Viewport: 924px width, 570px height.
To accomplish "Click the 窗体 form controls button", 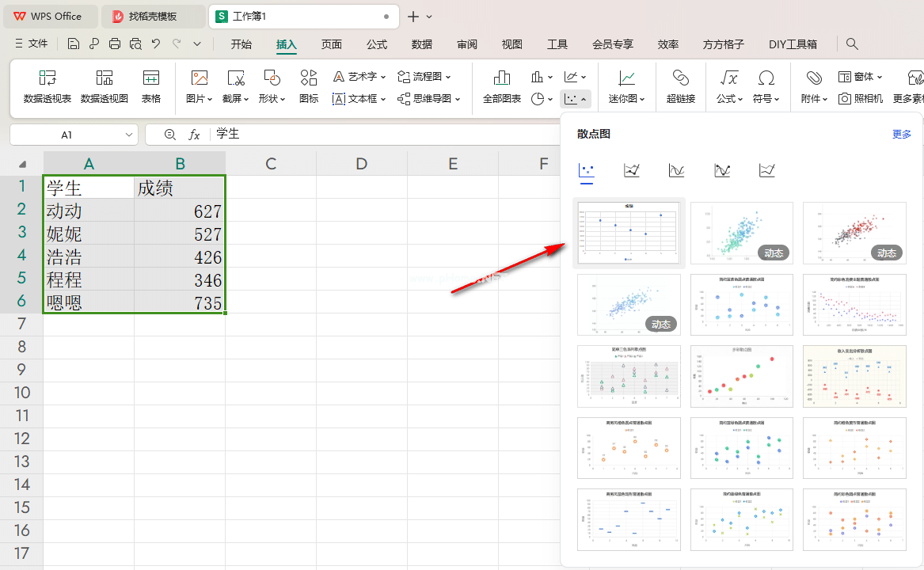I will pyautogui.click(x=860, y=77).
